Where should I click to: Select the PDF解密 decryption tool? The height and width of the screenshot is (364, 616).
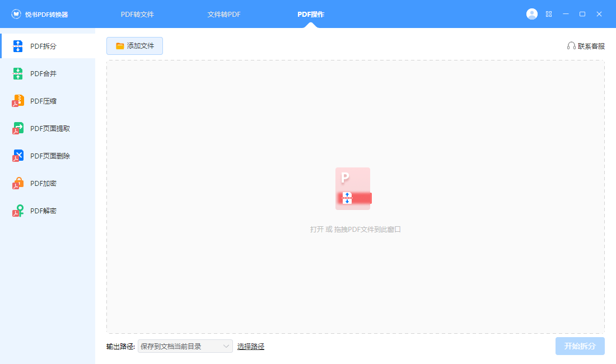coord(48,211)
